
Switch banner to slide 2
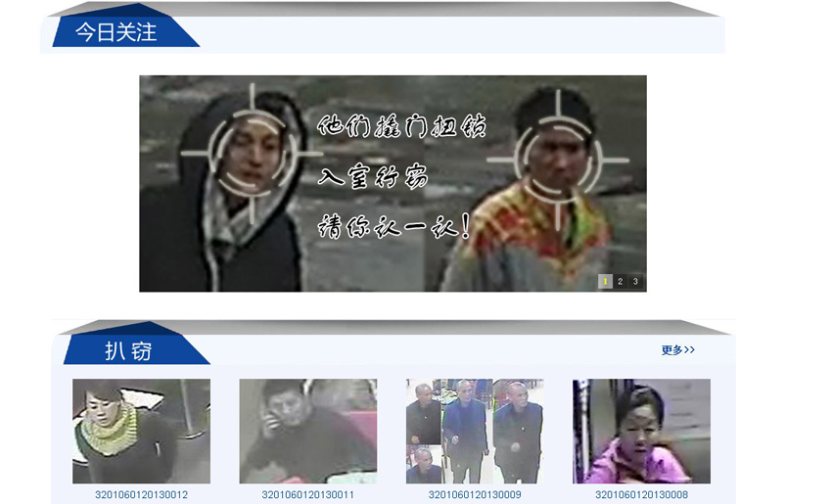click(x=620, y=282)
